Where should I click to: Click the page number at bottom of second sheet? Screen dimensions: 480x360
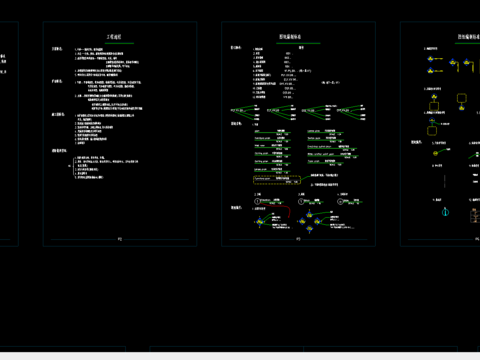click(x=120, y=239)
